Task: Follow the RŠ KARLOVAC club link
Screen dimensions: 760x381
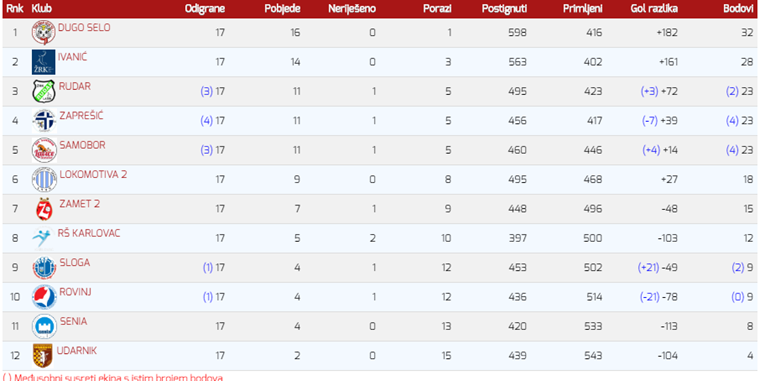Action: tap(89, 233)
